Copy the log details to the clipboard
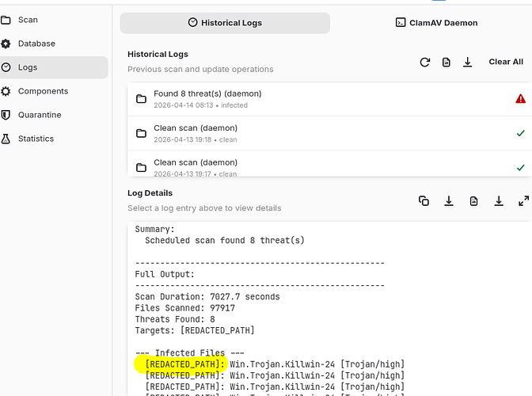This screenshot has width=532, height=396. [x=424, y=201]
